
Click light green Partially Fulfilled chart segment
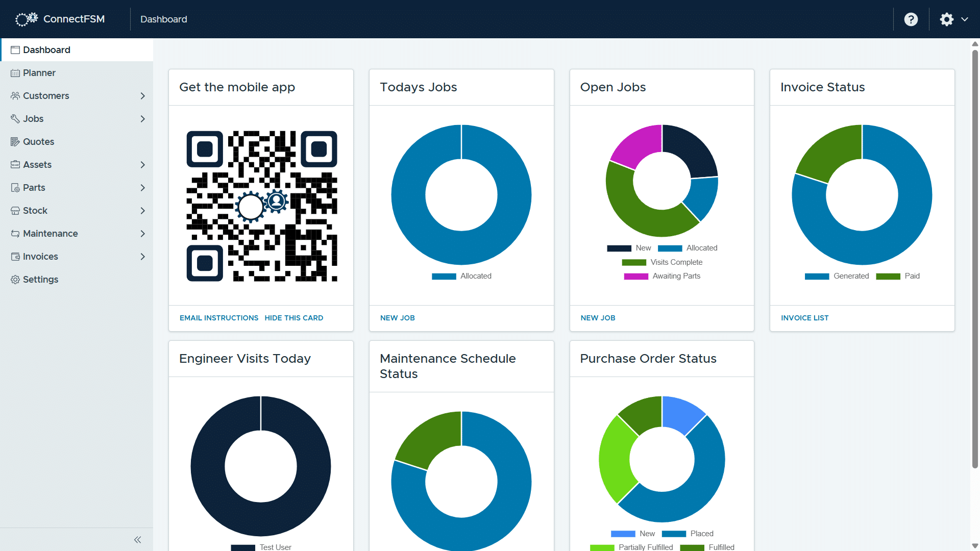point(615,459)
